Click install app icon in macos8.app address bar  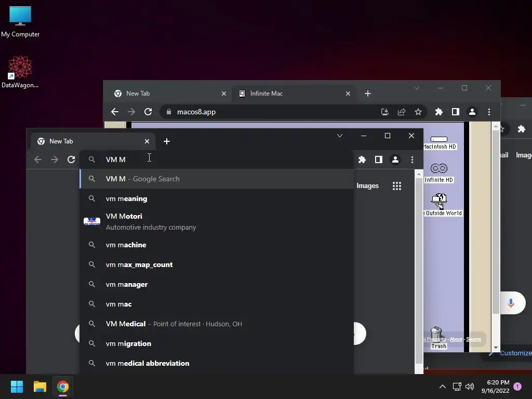(x=385, y=112)
